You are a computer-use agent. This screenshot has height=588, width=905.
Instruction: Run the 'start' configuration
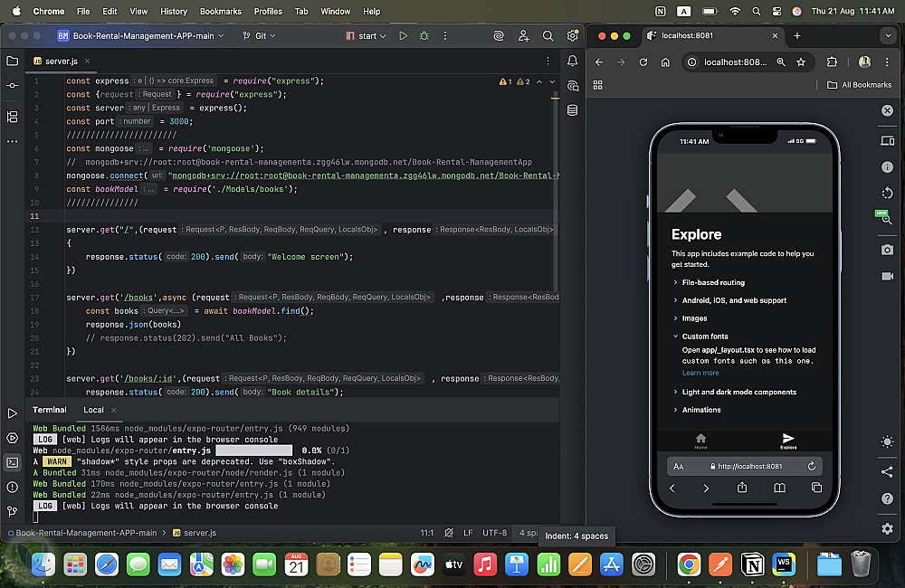(x=403, y=36)
